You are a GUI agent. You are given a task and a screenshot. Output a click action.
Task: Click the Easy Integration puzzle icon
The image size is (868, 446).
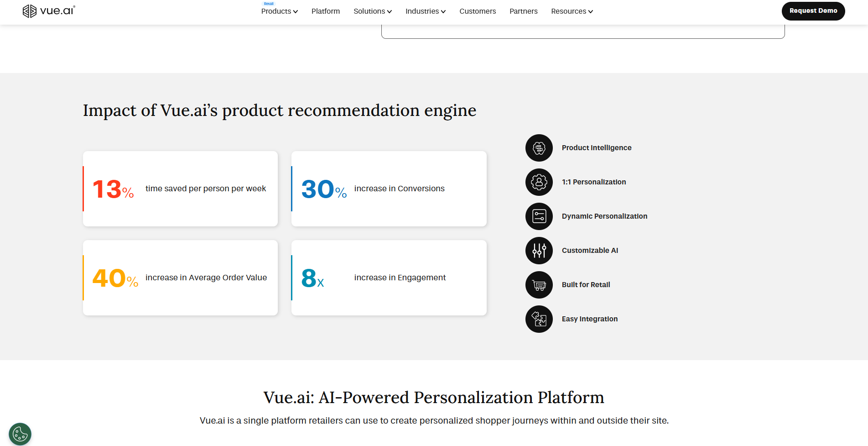click(539, 319)
